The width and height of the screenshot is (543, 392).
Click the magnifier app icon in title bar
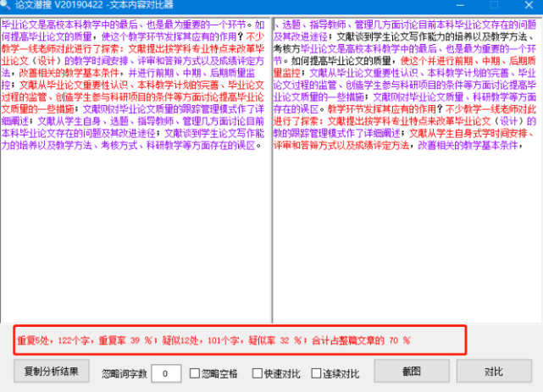point(6,5)
